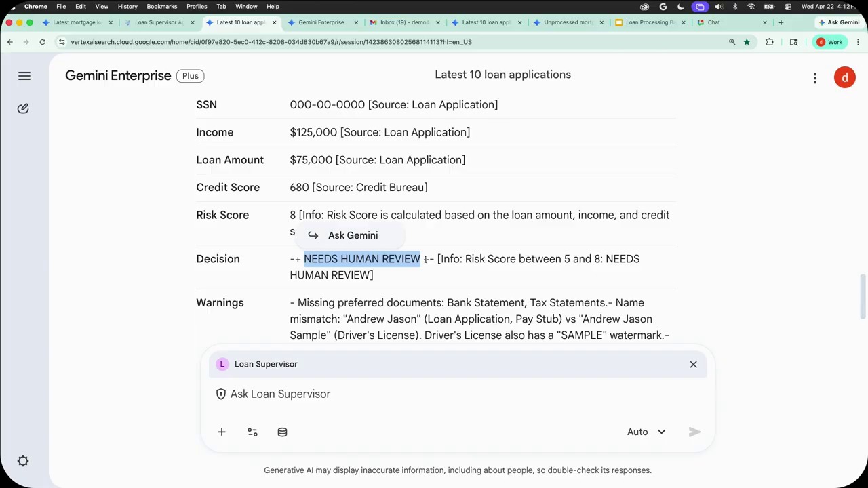Open the three-dot more options menu
Viewport: 868px width, 488px height.
coord(815,78)
